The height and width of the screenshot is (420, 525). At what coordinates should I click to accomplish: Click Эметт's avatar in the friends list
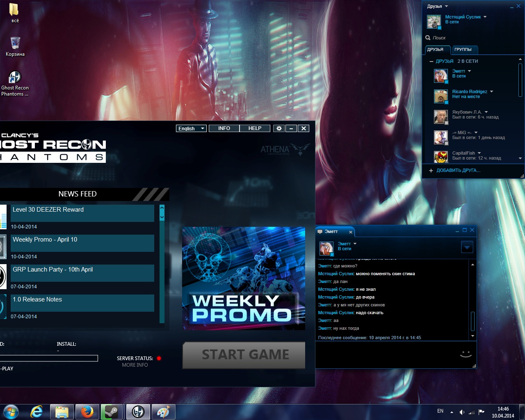(441, 75)
